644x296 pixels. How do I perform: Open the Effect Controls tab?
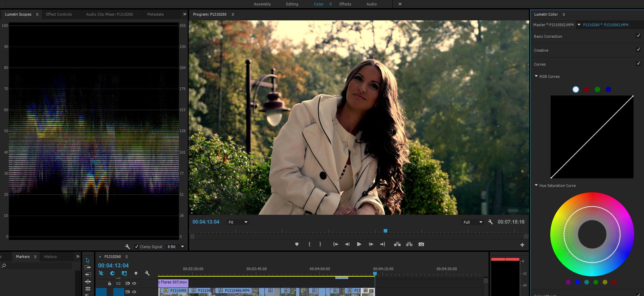click(x=59, y=14)
